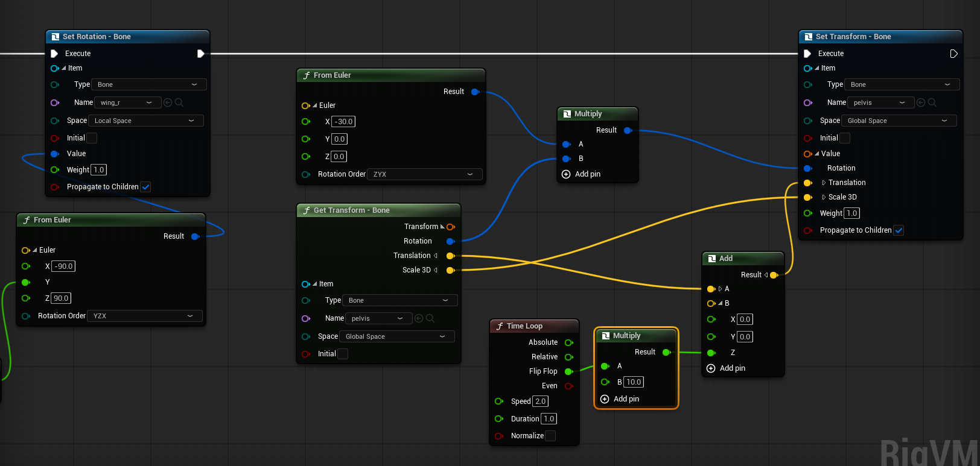Viewport: 980px width, 466px height.
Task: Click the Result output pin of top From Euler node
Action: point(476,92)
